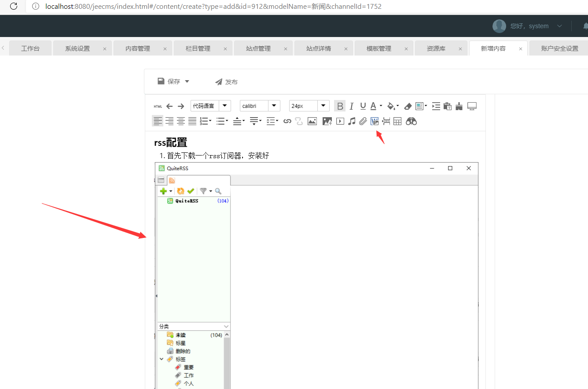Switch to the 栏目管理 tab
The image size is (588, 389).
(x=198, y=48)
